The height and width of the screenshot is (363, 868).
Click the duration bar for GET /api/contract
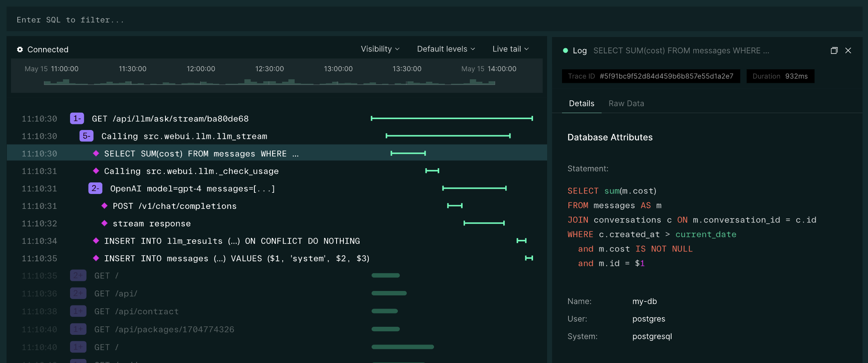(x=384, y=311)
